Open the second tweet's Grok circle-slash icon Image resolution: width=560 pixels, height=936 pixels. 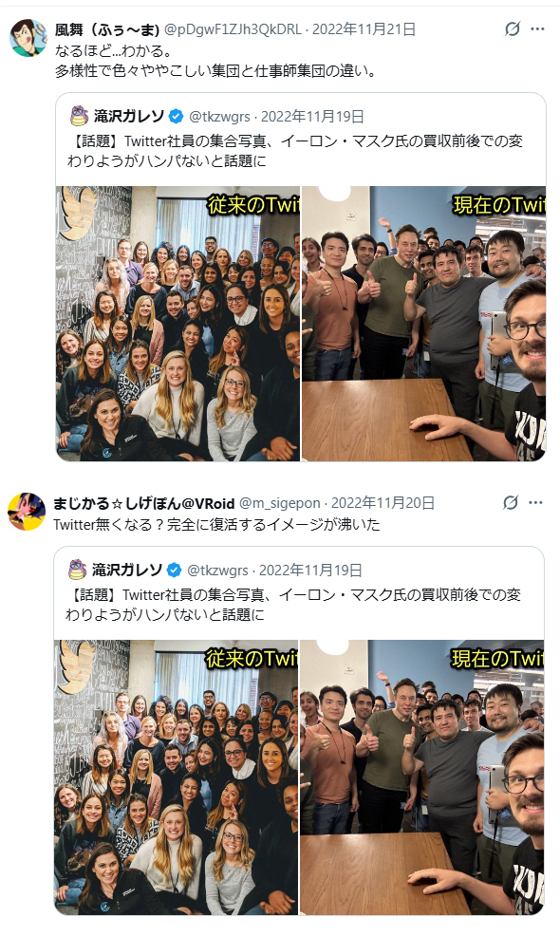click(x=511, y=502)
